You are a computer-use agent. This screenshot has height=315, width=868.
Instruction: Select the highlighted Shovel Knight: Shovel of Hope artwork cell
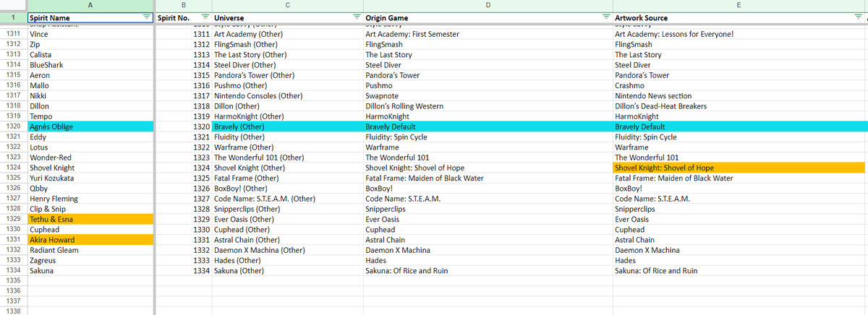pos(739,168)
